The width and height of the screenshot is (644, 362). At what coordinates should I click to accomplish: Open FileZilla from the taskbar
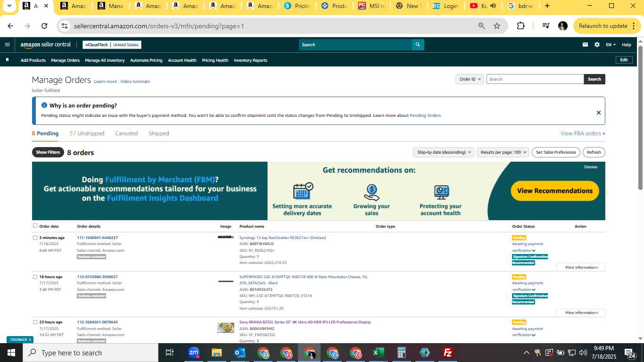tap(448, 353)
